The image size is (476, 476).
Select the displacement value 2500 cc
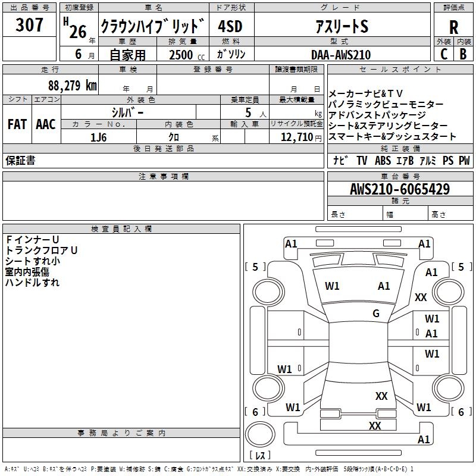point(187,55)
